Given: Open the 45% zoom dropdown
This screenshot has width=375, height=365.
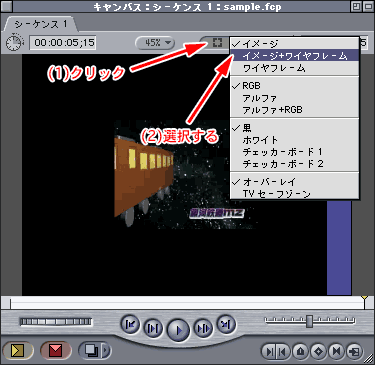Looking at the screenshot, I should (x=155, y=43).
